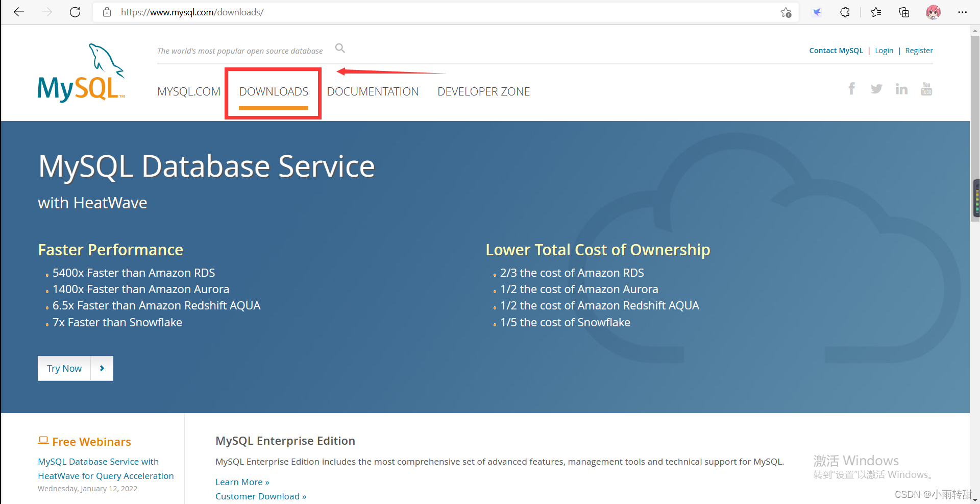Click 'Wednesday, January 12, 2022' date text
This screenshot has width=980, height=504.
tap(88, 489)
